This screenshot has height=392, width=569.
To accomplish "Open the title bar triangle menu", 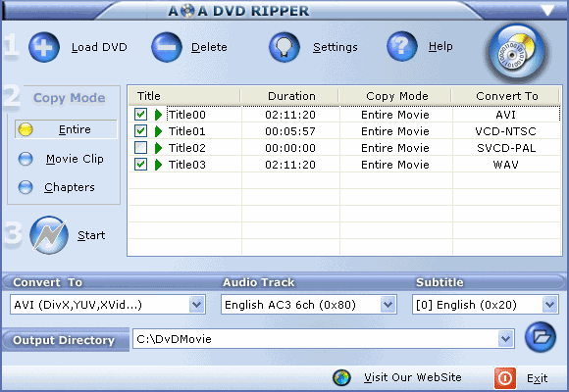I will point(547,10).
